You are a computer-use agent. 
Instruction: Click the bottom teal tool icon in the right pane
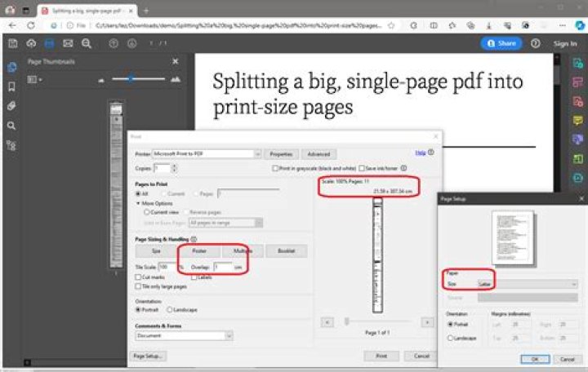(x=578, y=178)
